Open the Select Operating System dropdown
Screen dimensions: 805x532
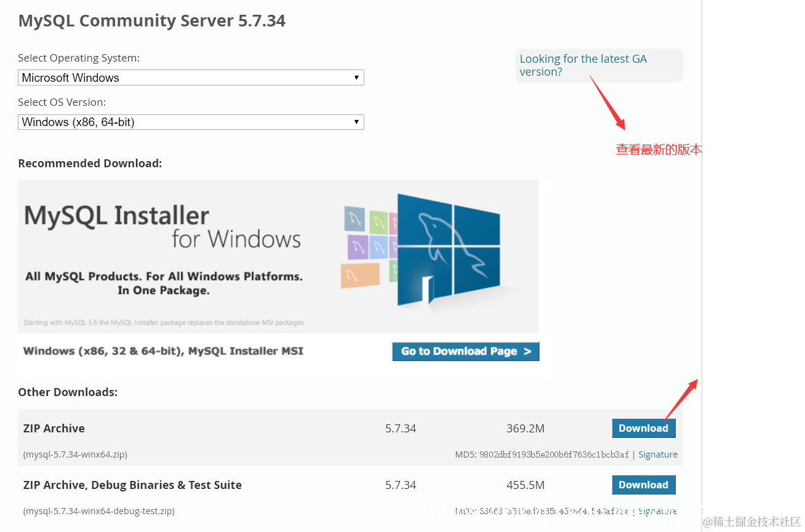[191, 77]
